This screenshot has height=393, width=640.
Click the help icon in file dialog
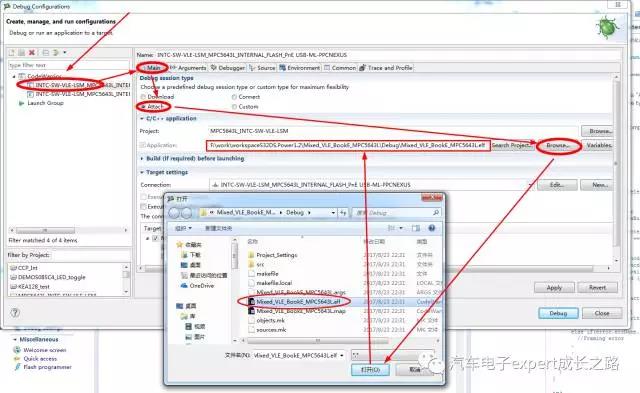point(432,228)
